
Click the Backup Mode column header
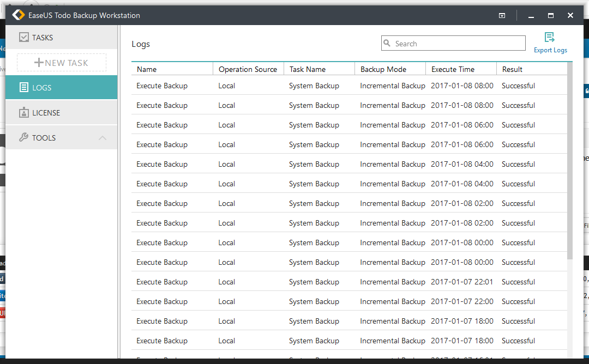tap(383, 69)
